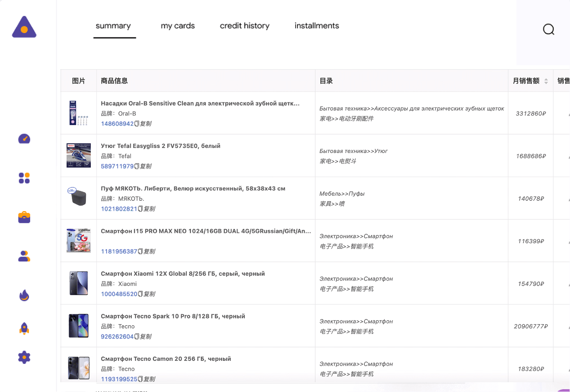Image resolution: width=570 pixels, height=392 pixels.
Task: Open product ID link 1000485520
Action: click(x=119, y=294)
